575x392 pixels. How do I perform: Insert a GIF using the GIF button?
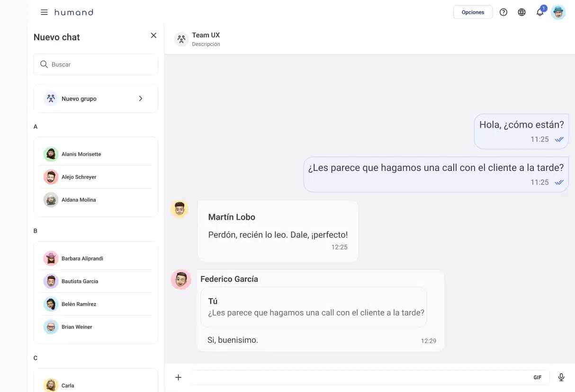[537, 377]
